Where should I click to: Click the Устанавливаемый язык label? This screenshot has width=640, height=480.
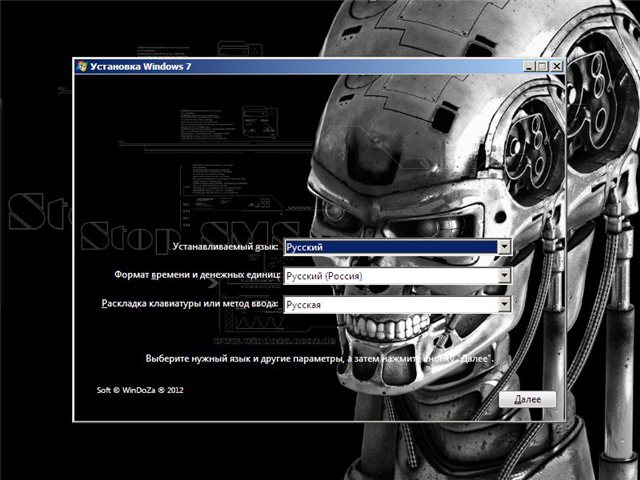[x=226, y=245]
